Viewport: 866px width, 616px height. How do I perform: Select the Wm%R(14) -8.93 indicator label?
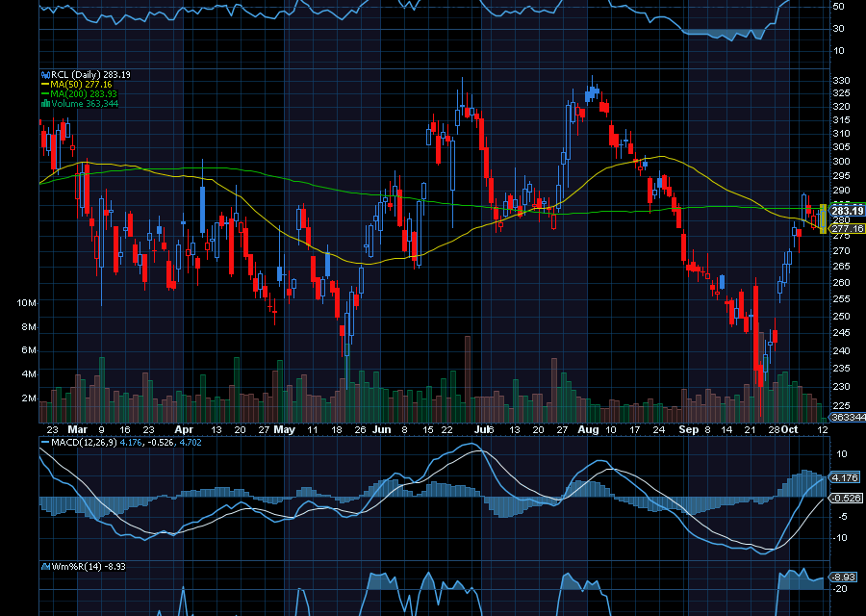pyautogui.click(x=89, y=566)
